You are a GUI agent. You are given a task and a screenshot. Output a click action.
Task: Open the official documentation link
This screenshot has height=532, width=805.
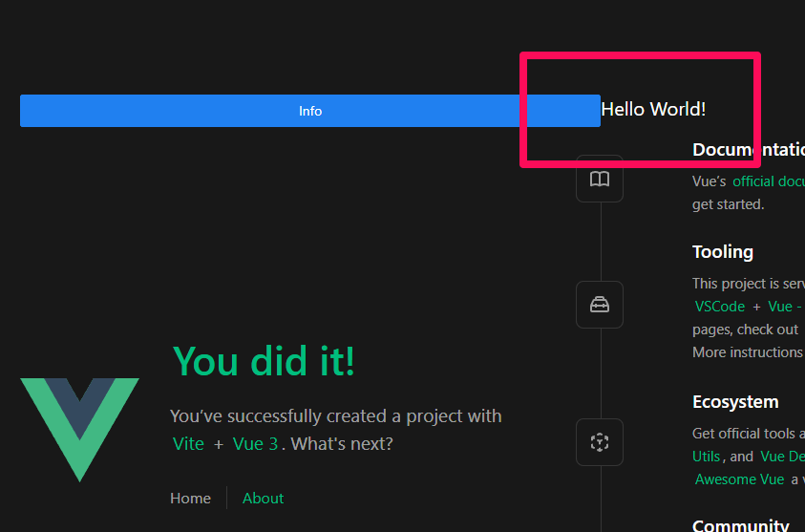768,181
